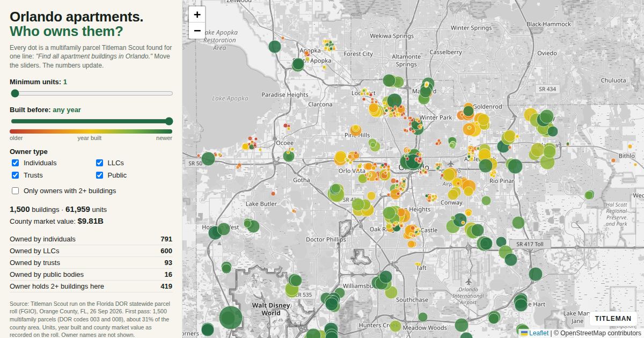This screenshot has width=644, height=338.
Task: Open the Leaflet attribution link
Action: pos(535,333)
